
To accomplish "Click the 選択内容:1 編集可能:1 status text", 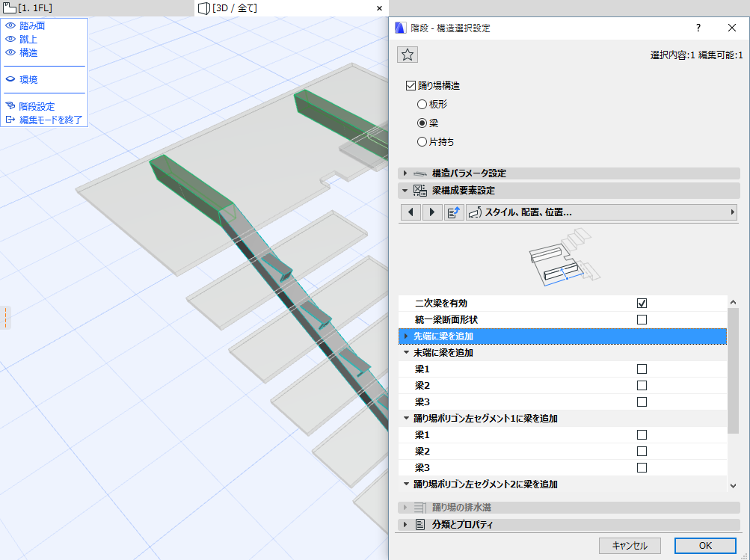I will [x=696, y=55].
